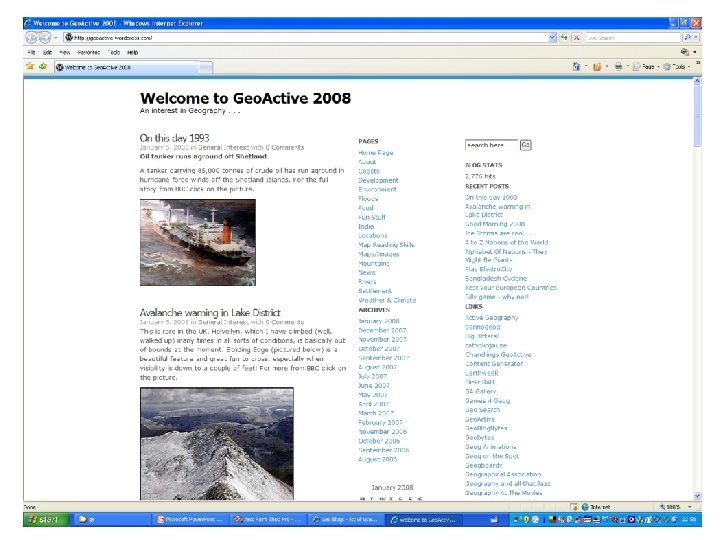Open the Edit menu
This screenshot has height=540, width=720.
(47, 52)
